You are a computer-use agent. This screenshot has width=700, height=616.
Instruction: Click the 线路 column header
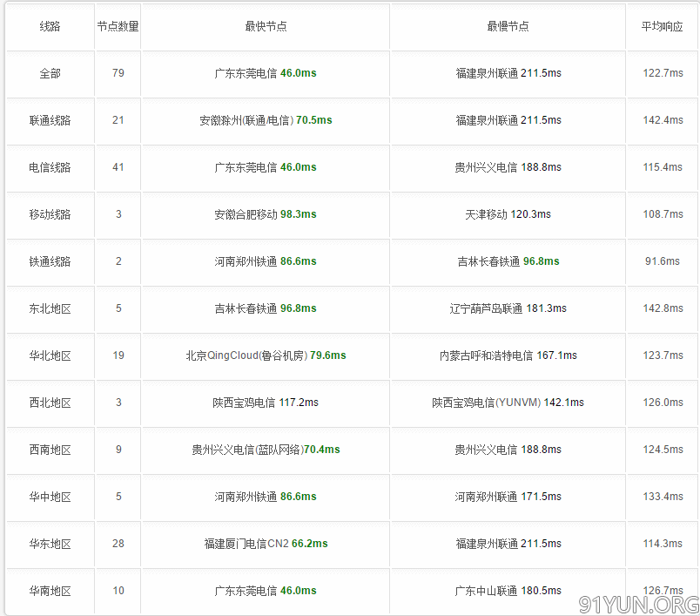click(x=50, y=26)
